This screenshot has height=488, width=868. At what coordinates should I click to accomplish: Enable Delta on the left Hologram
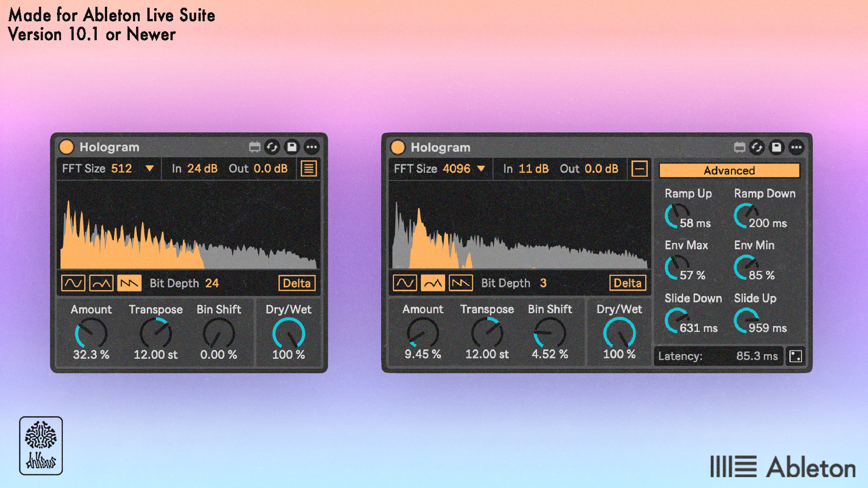click(297, 283)
